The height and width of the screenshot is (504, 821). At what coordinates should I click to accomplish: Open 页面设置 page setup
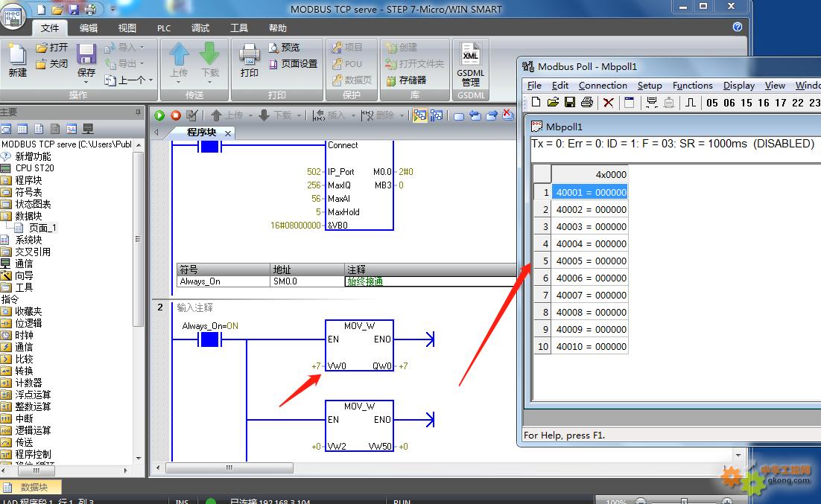click(294, 64)
